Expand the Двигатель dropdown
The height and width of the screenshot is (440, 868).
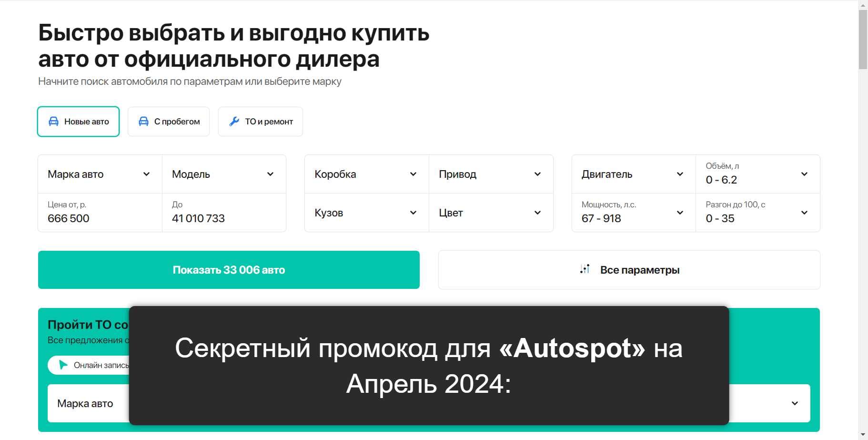point(633,174)
